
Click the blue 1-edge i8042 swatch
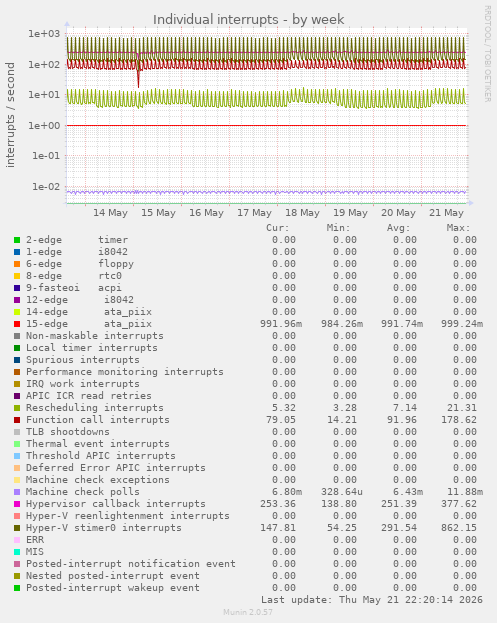pos(17,252)
